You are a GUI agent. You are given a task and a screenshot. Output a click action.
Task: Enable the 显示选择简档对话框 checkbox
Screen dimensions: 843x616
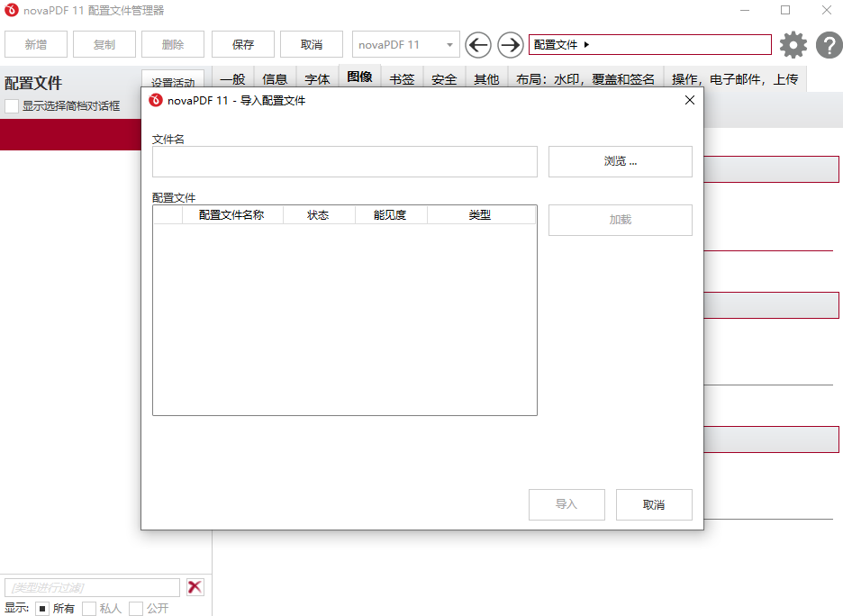coord(12,105)
